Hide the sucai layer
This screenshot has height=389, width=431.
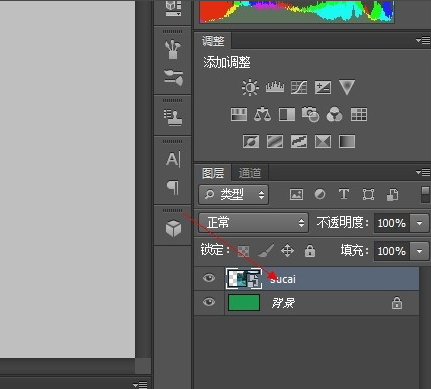pyautogui.click(x=209, y=278)
